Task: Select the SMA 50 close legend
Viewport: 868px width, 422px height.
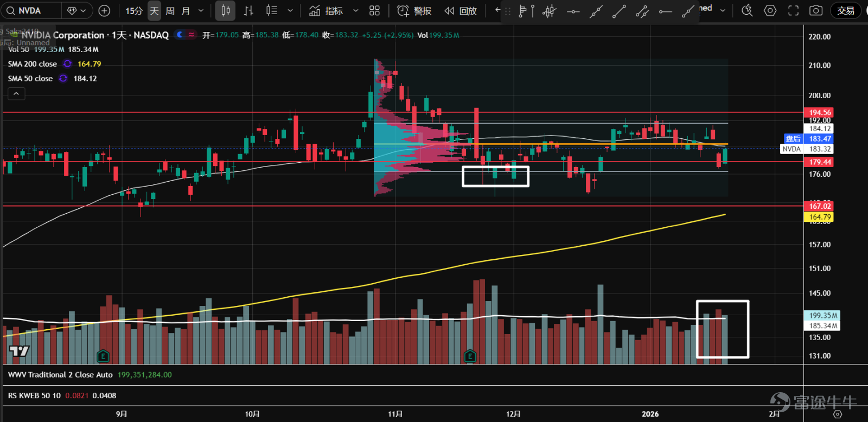Action: (30, 79)
